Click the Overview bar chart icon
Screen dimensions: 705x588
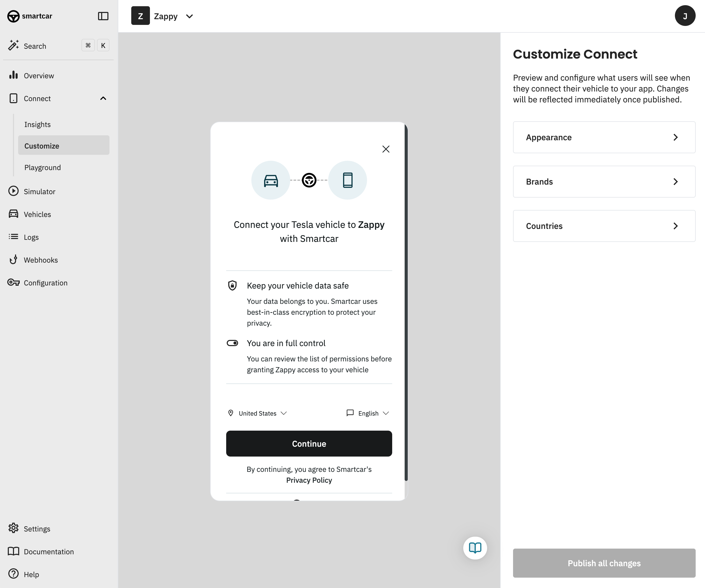(13, 75)
